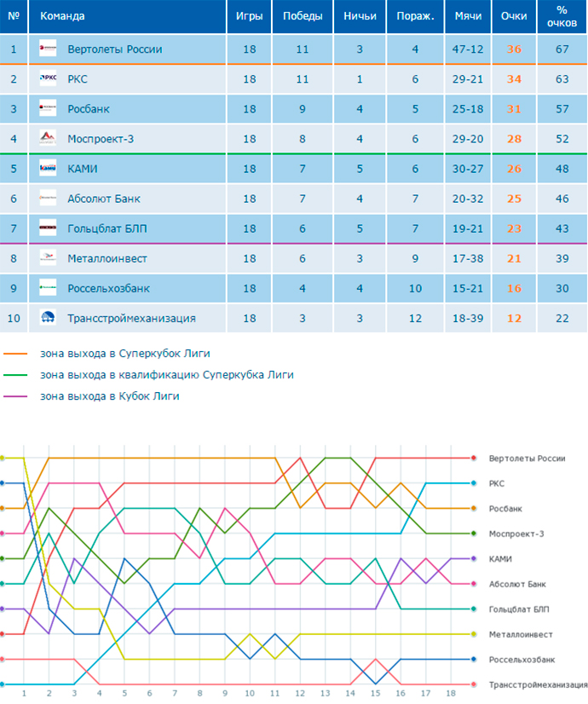Click purple end marker of КАМИ line

tap(474, 558)
